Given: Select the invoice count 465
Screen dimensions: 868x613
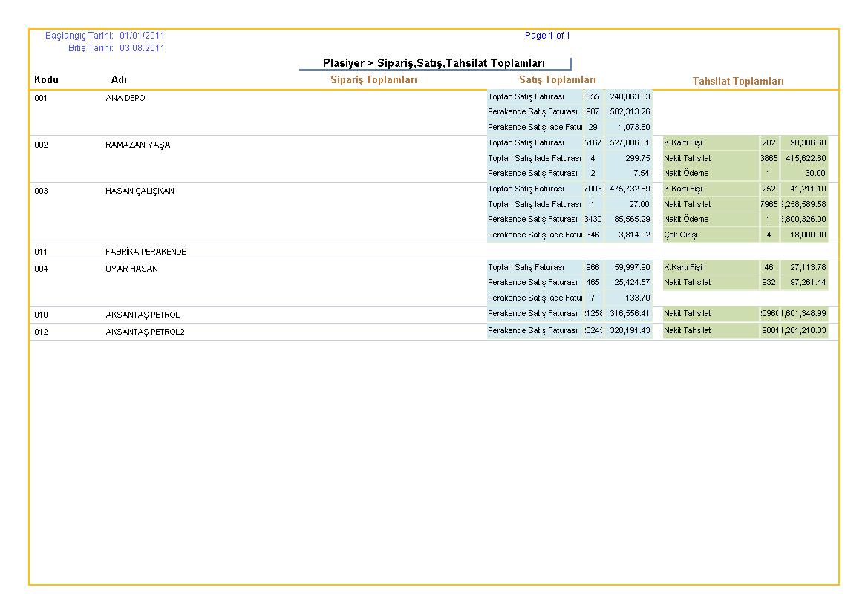Looking at the screenshot, I should 593,282.
